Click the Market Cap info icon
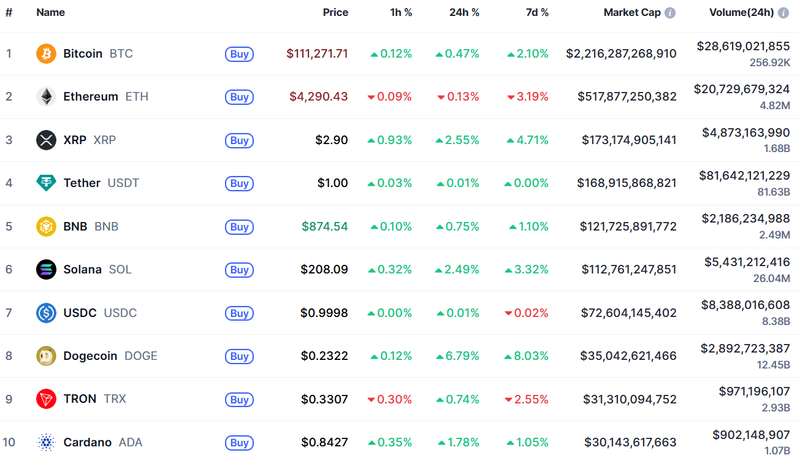Screen dimensions: 800x458 [x=670, y=13]
